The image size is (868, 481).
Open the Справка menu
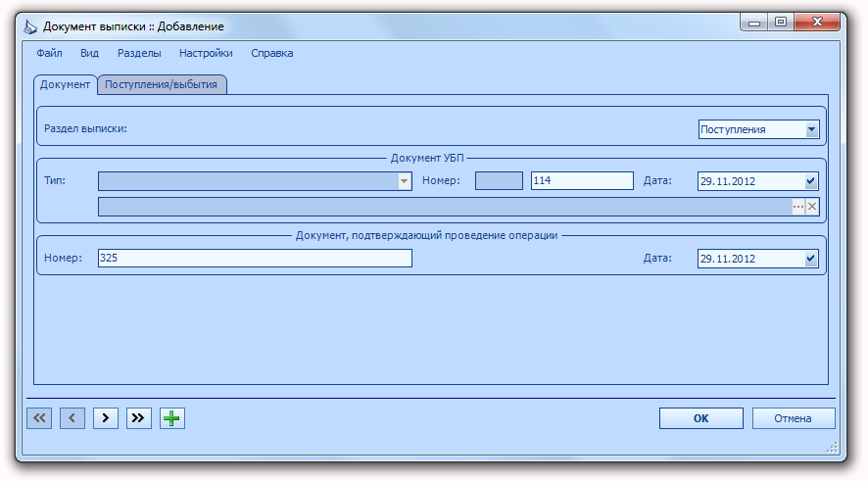(271, 53)
